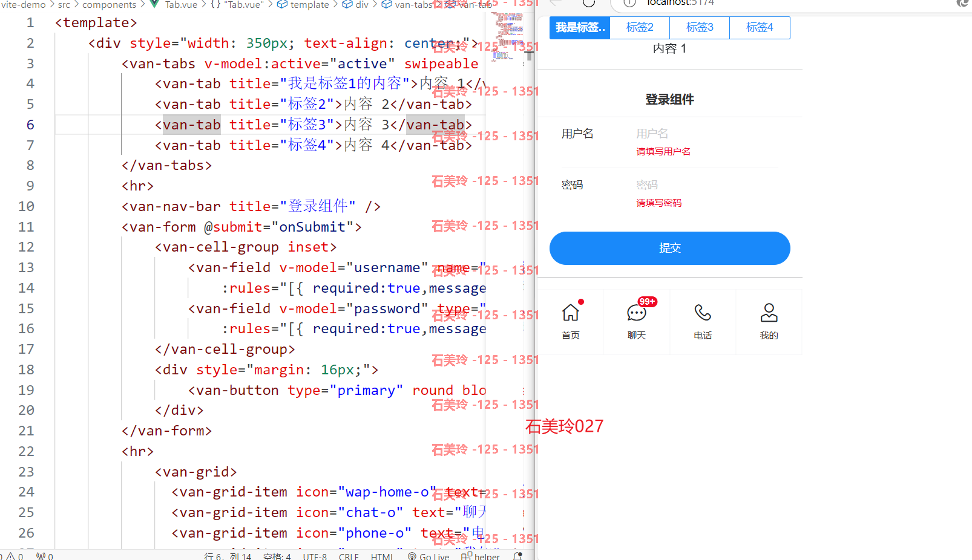Click the </van-tabs> closing tag line

tap(166, 165)
